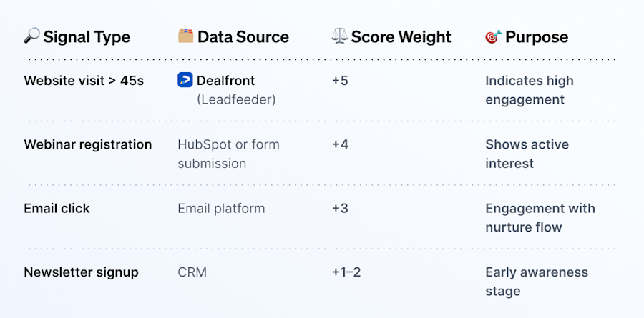The image size is (644, 318).
Task: Click HubSpot or form submission cell
Action: (x=228, y=154)
